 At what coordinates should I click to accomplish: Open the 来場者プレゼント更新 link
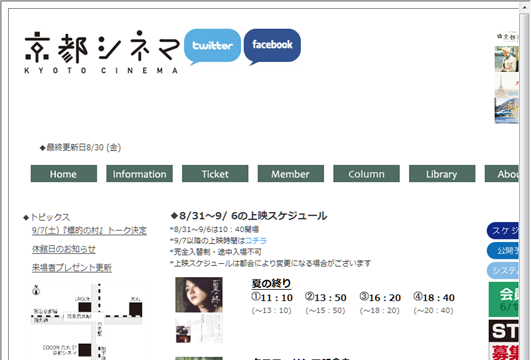(x=71, y=268)
